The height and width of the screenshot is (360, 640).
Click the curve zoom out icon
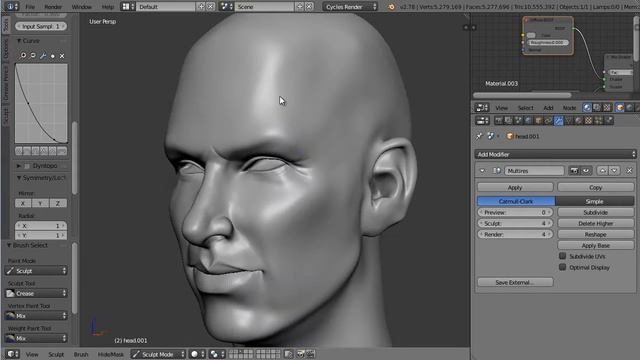(33, 56)
